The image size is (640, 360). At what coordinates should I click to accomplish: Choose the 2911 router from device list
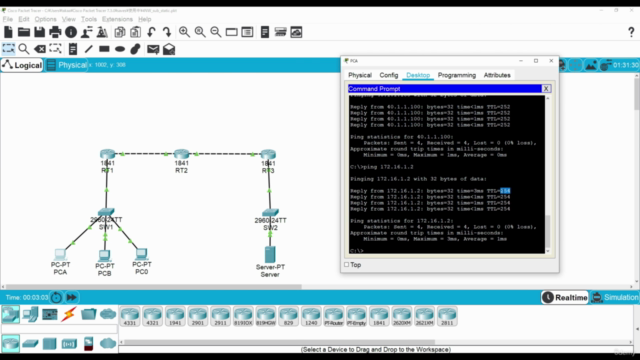click(x=220, y=316)
